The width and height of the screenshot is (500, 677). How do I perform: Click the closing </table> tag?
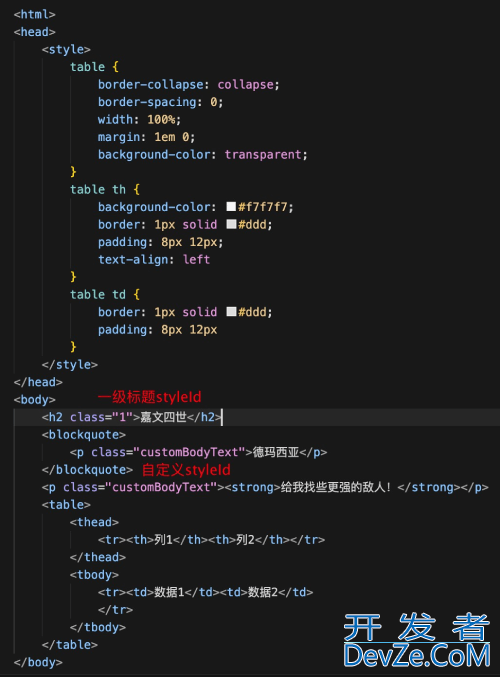tap(70, 645)
